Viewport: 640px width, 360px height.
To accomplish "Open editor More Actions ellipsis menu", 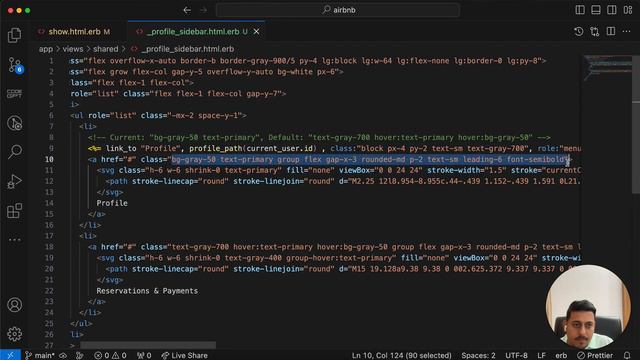I will [627, 31].
